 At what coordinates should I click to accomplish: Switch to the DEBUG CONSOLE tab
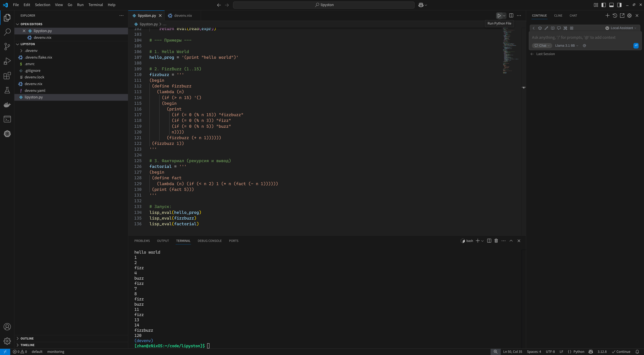[209, 241]
